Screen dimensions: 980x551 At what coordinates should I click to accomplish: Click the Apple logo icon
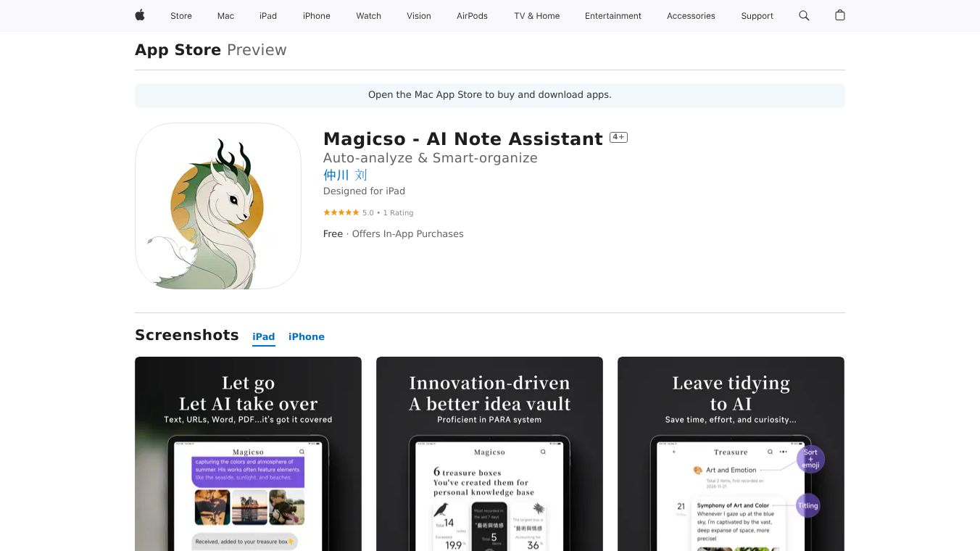[x=140, y=15]
